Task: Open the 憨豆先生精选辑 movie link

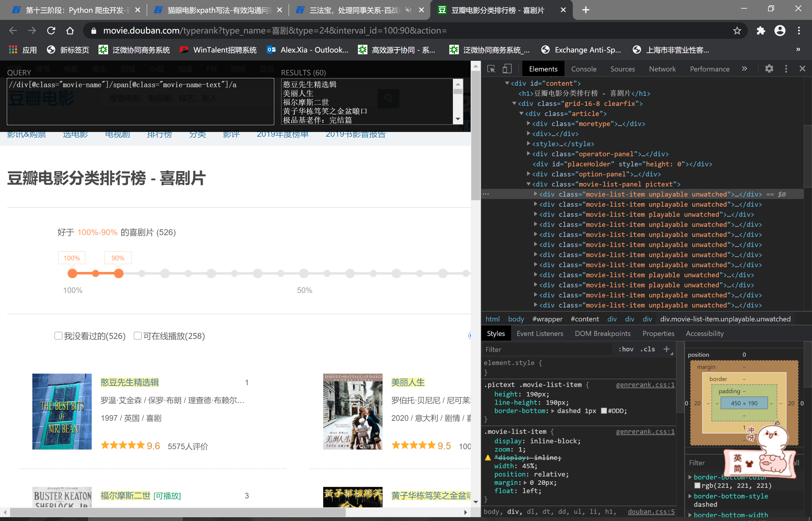Action: [130, 382]
